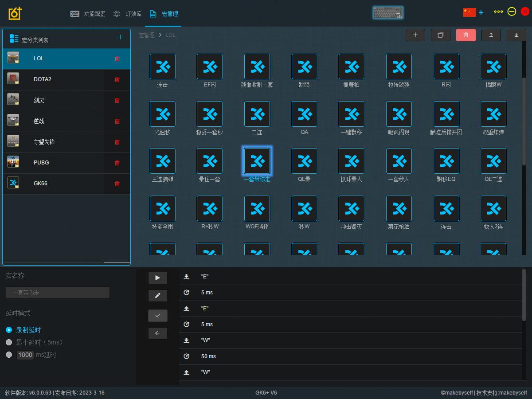
Task: Click the confirm checkmark button
Action: click(157, 315)
